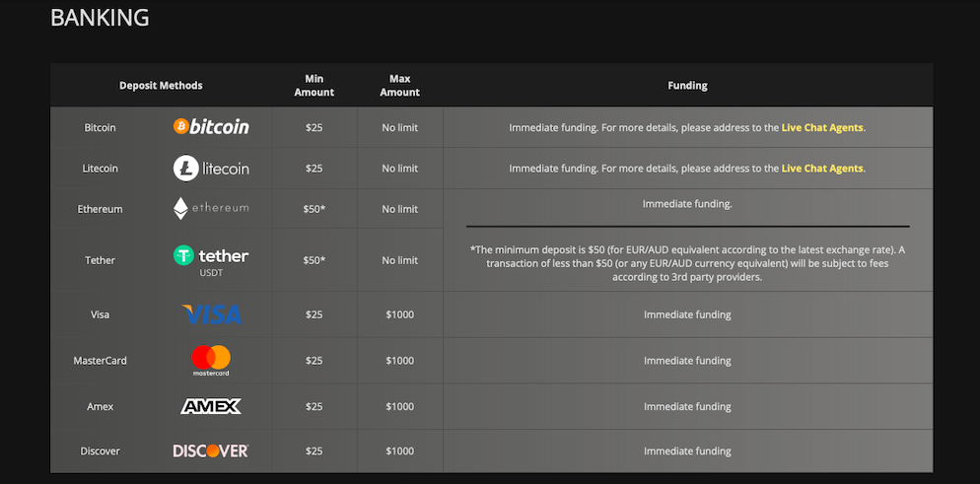Click the Visa logo
This screenshot has width=980, height=484.
pyautogui.click(x=211, y=314)
